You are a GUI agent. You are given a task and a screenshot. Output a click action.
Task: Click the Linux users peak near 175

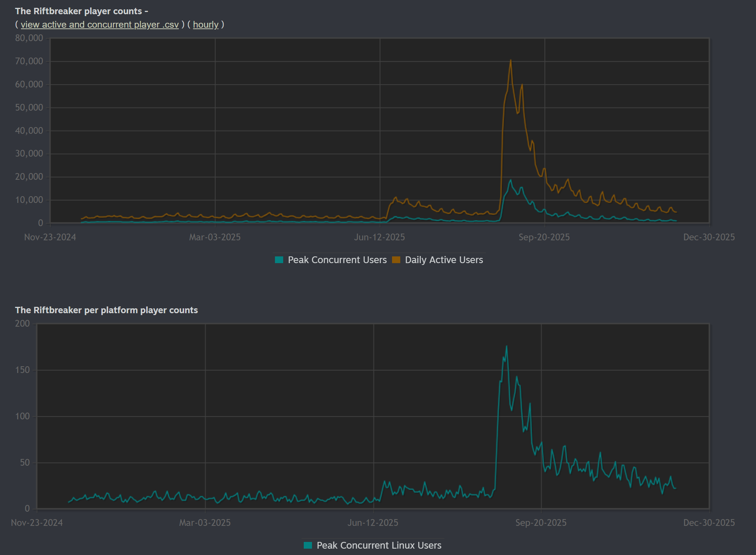point(506,346)
